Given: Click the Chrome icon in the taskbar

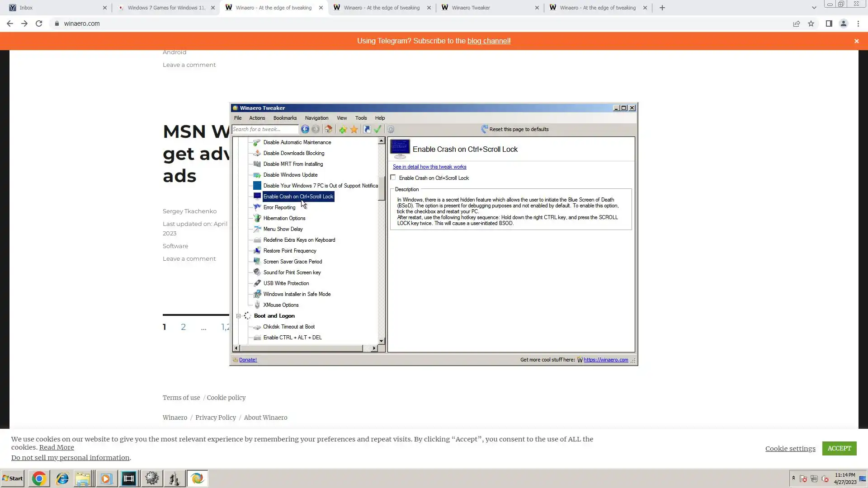Looking at the screenshot, I should point(39,479).
